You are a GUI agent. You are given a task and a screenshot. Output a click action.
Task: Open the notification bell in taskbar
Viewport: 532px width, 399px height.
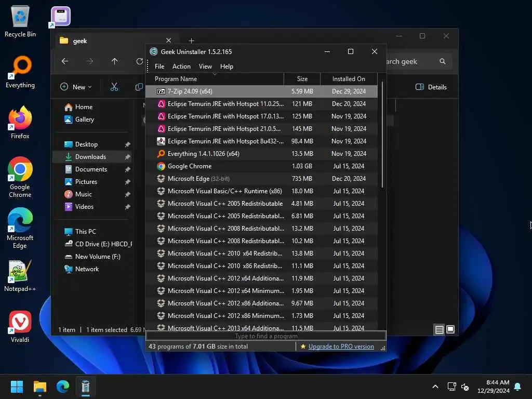coord(518,387)
